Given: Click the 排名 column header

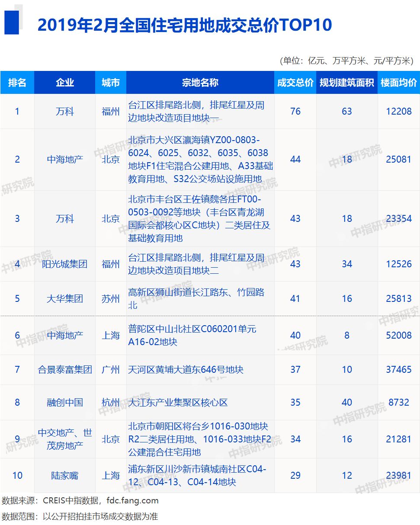Looking at the screenshot, I should point(17,83).
